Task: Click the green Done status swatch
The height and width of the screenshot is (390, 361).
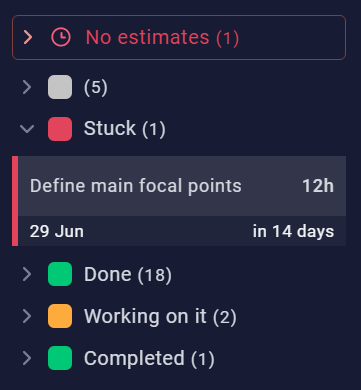Action: (x=60, y=274)
